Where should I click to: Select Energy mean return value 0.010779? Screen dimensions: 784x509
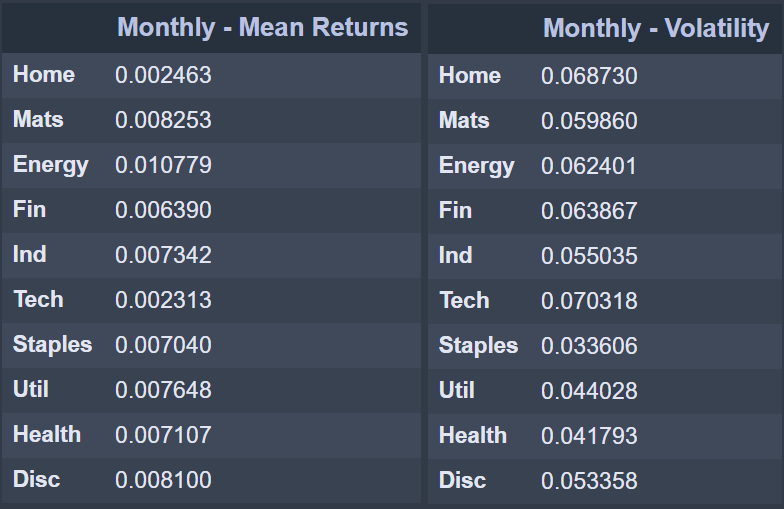point(164,165)
